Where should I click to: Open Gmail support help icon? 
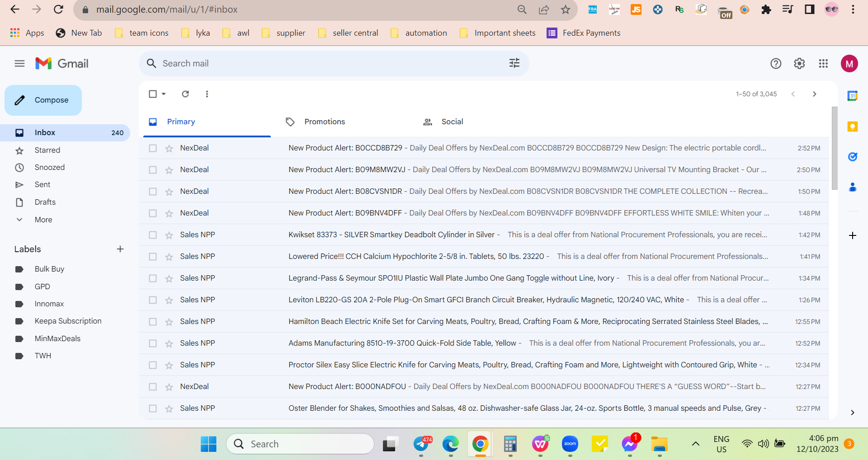(x=776, y=64)
